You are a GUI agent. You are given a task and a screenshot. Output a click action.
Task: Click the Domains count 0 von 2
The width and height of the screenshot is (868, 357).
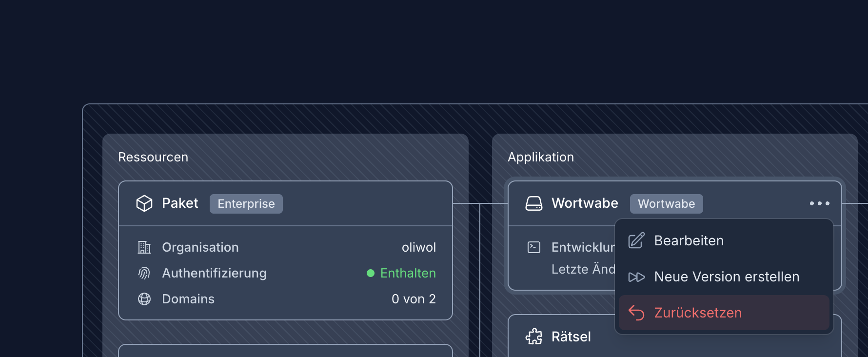coord(414,299)
